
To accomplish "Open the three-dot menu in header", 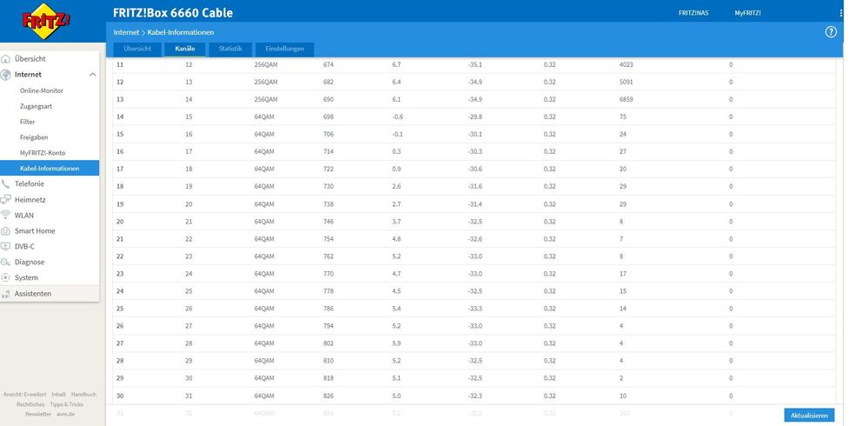I will 841,13.
